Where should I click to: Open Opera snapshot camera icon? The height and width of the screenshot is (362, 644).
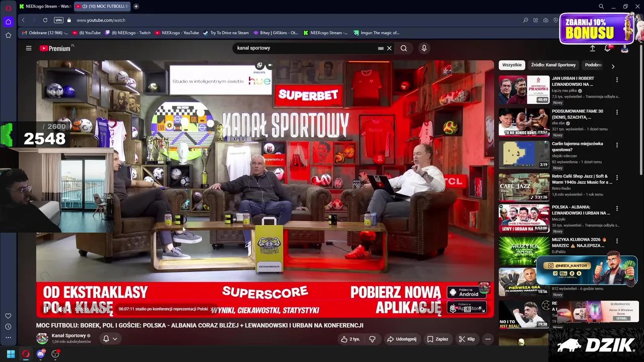point(545,20)
